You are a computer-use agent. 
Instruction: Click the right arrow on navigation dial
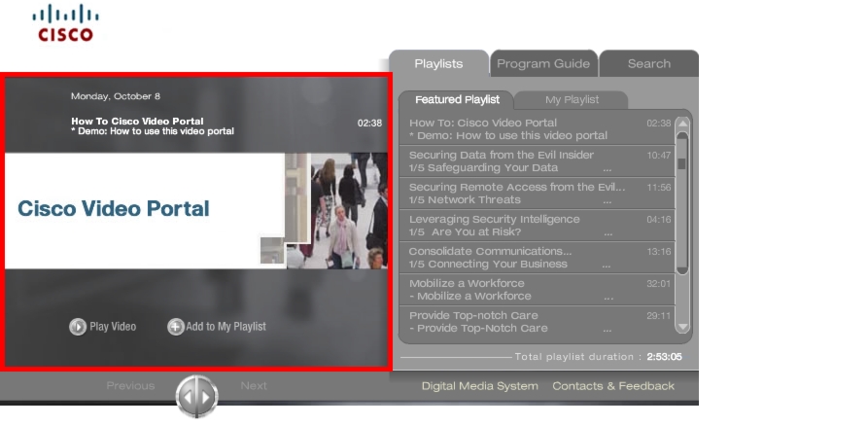(206, 397)
